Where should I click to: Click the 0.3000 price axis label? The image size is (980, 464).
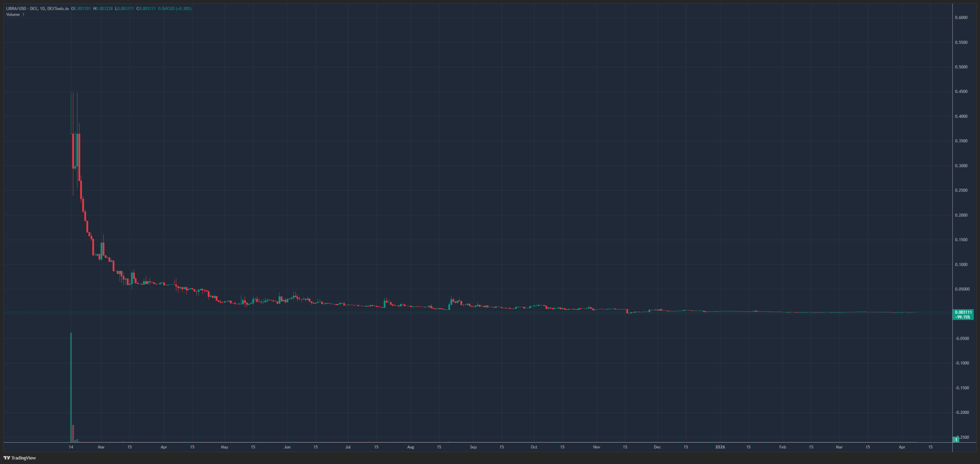961,166
